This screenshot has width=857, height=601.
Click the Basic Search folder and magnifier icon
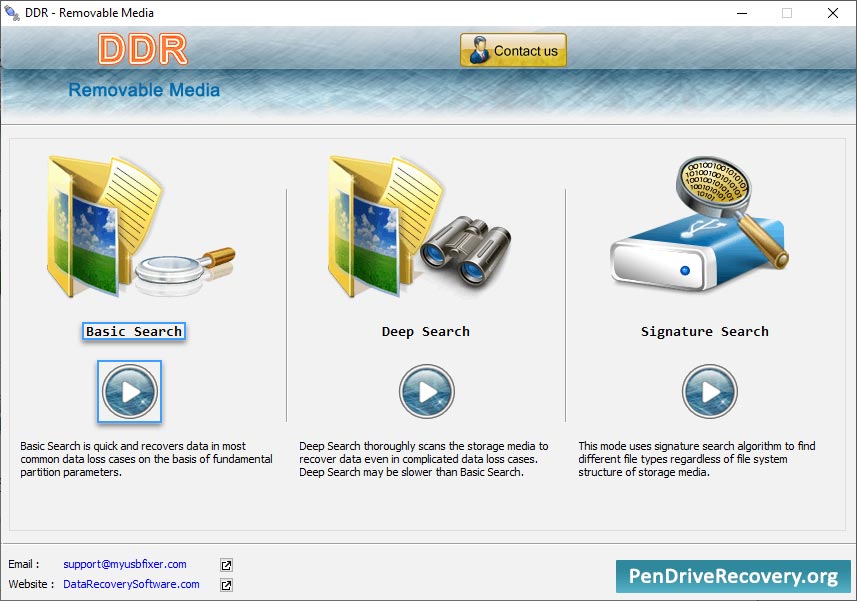[141, 227]
